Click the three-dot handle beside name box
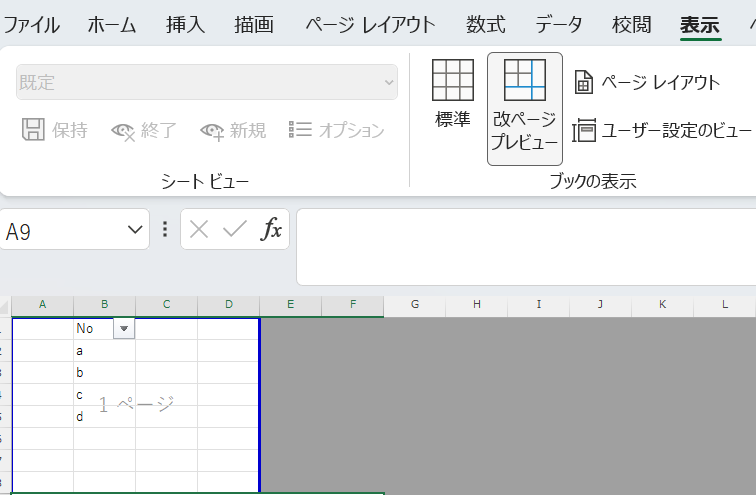Image resolution: width=756 pixels, height=495 pixels. (165, 230)
